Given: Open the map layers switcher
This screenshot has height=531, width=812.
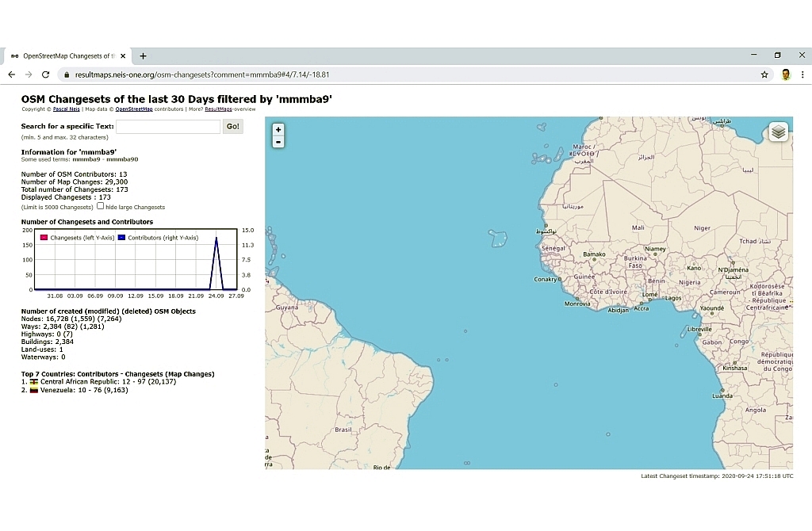Looking at the screenshot, I should 778,132.
